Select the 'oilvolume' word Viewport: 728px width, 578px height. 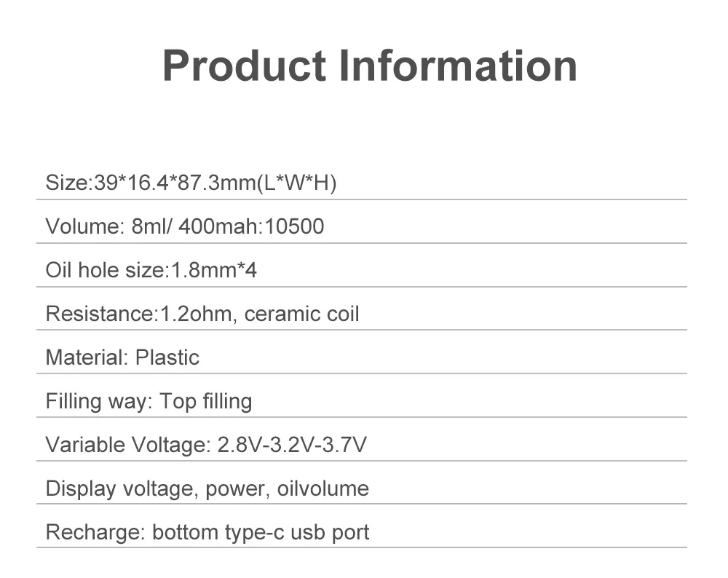click(323, 488)
